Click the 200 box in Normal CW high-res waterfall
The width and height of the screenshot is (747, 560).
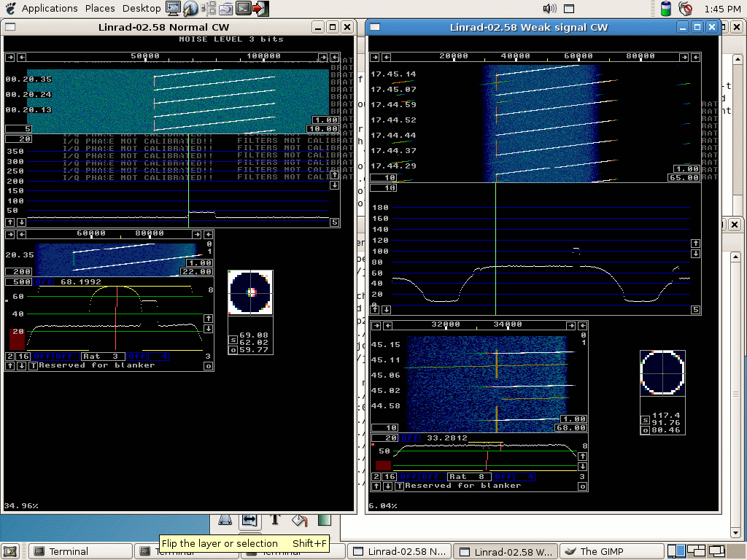coord(18,271)
